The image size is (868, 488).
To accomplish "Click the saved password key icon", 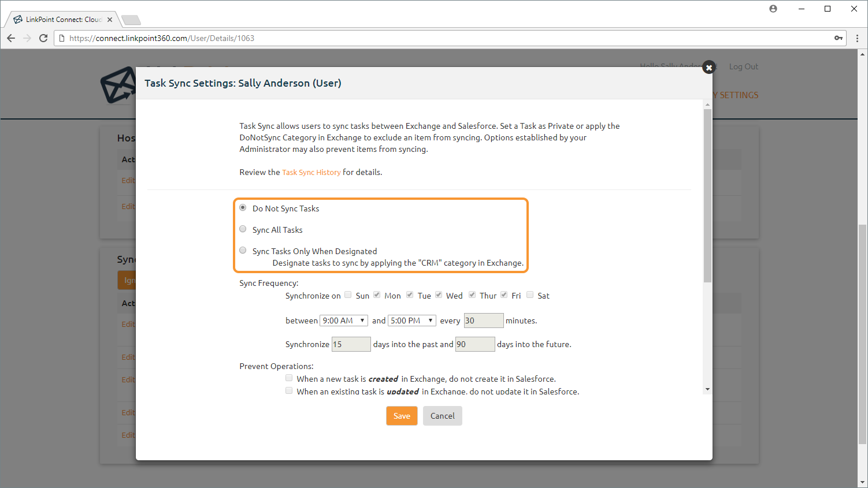I will [839, 38].
